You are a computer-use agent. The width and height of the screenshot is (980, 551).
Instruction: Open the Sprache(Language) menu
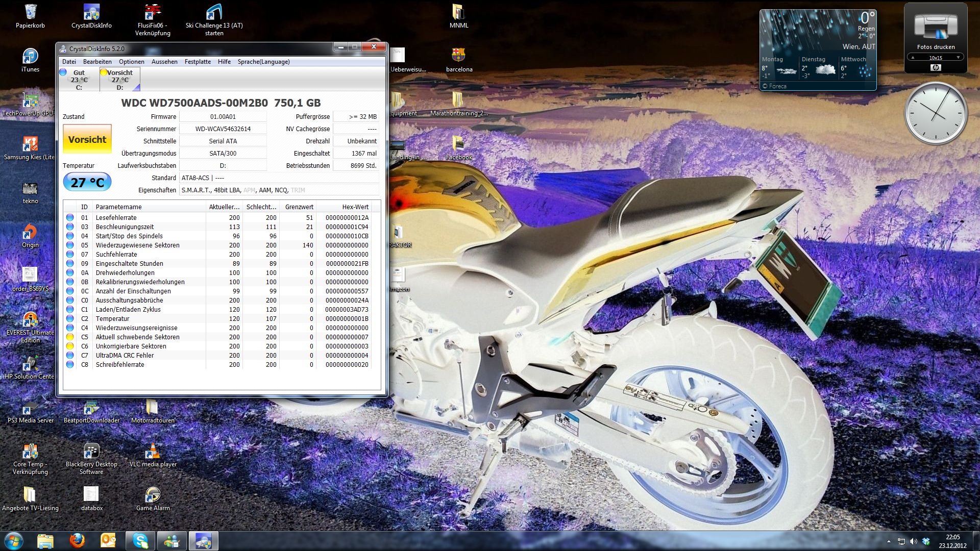[x=263, y=62]
